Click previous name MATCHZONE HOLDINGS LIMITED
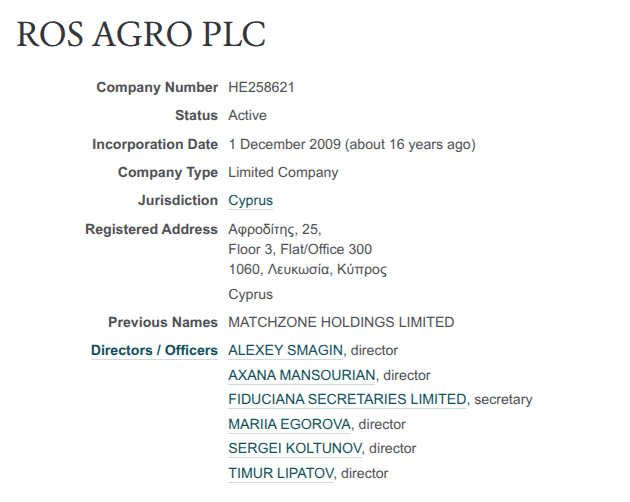The image size is (630, 502). click(x=341, y=323)
